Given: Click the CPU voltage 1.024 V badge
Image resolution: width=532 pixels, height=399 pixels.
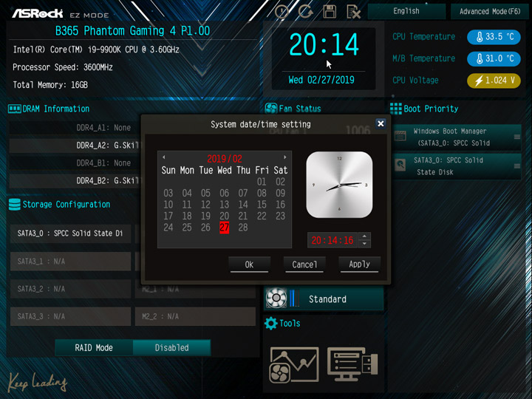Looking at the screenshot, I should coord(494,81).
